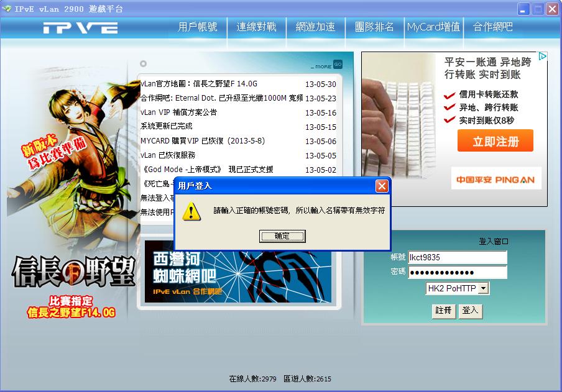
Task: Close the 用戶登入 dialog with X
Action: point(382,186)
